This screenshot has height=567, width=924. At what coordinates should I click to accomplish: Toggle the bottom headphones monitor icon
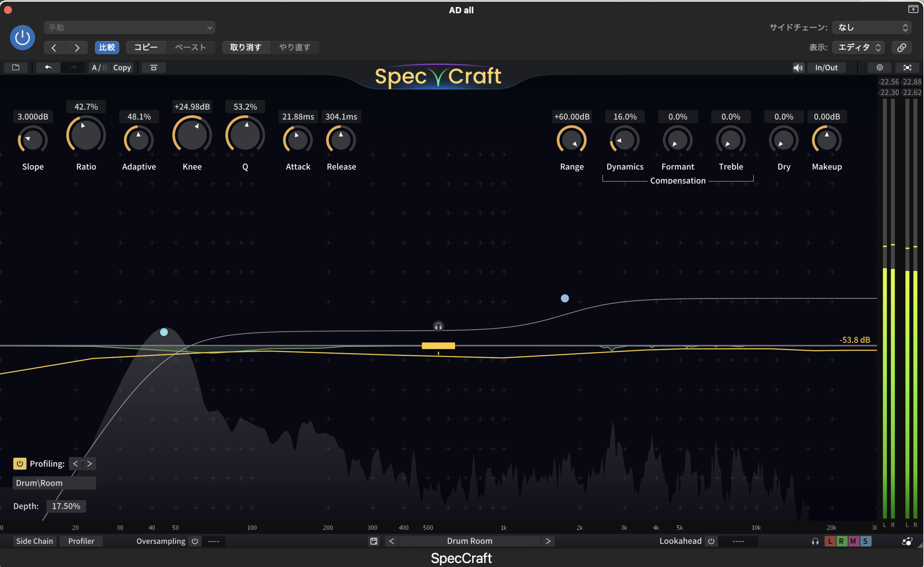(815, 541)
